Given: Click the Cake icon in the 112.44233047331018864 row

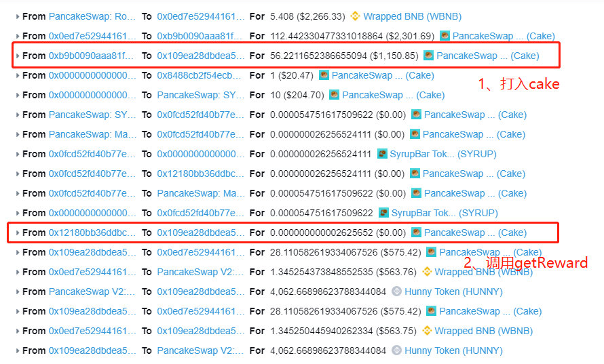Looking at the screenshot, I should point(445,36).
